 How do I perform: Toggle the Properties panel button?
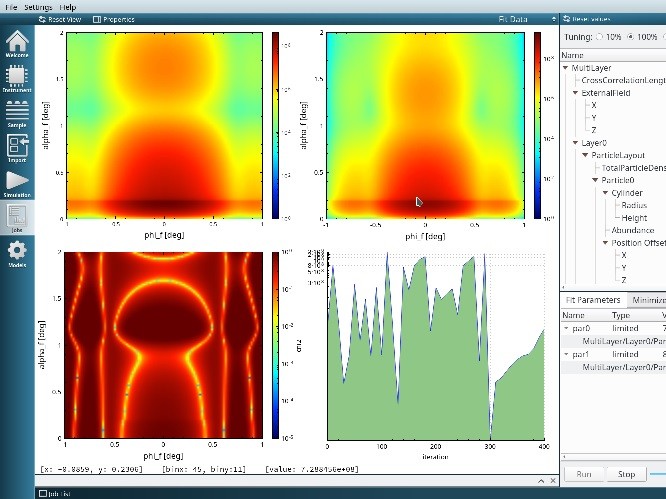point(114,19)
